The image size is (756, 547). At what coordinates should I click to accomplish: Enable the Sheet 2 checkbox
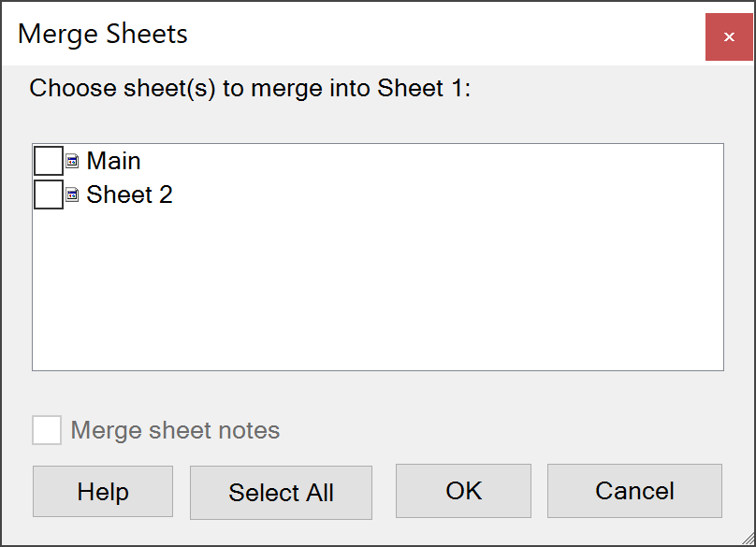tap(49, 195)
